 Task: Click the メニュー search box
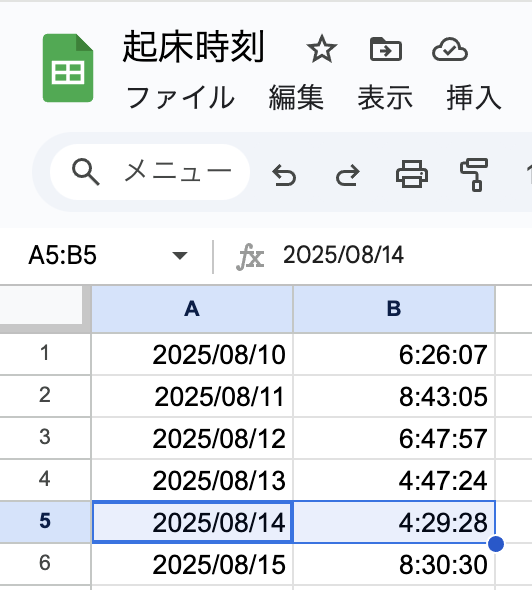pyautogui.click(x=150, y=172)
